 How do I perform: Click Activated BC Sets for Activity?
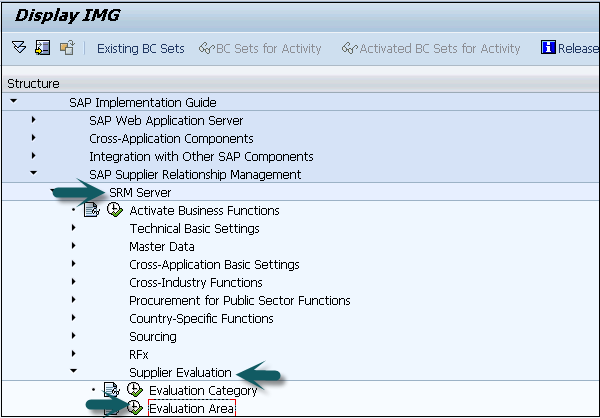(431, 48)
